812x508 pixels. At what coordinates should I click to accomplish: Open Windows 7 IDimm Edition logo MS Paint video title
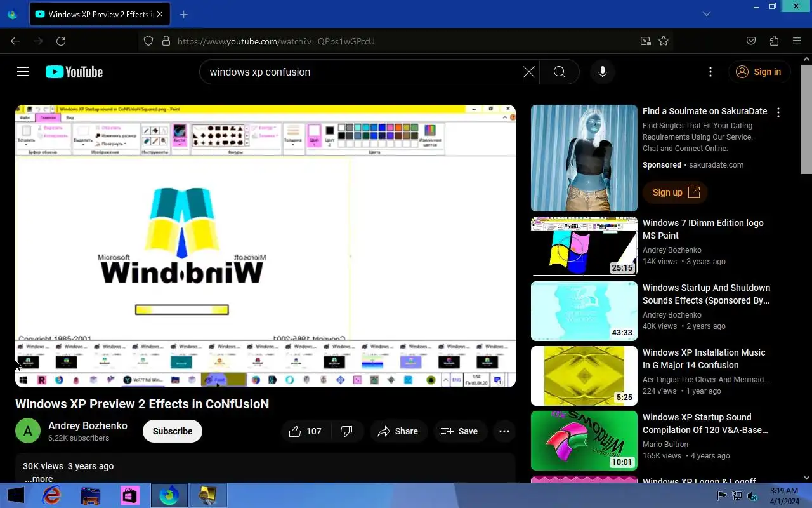coord(703,229)
